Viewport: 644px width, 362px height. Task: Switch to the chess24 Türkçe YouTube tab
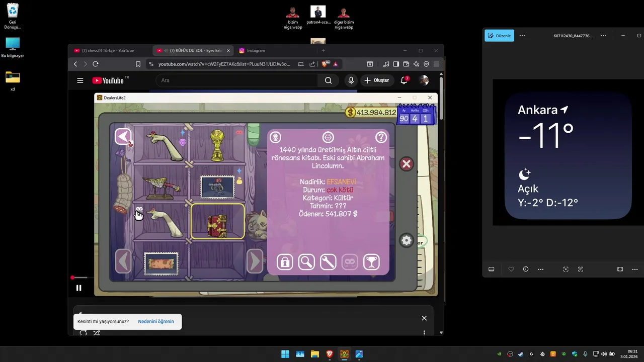(108, 50)
